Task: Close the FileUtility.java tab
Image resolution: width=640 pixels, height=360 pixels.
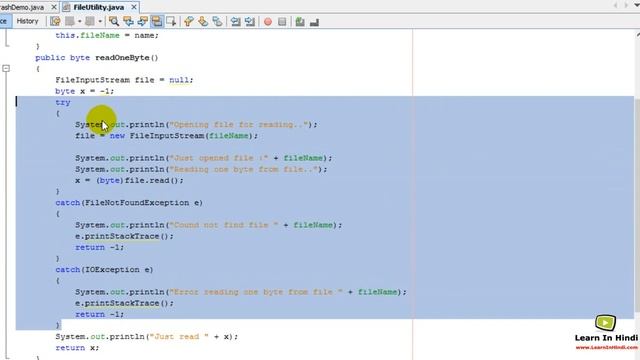Action: point(134,7)
